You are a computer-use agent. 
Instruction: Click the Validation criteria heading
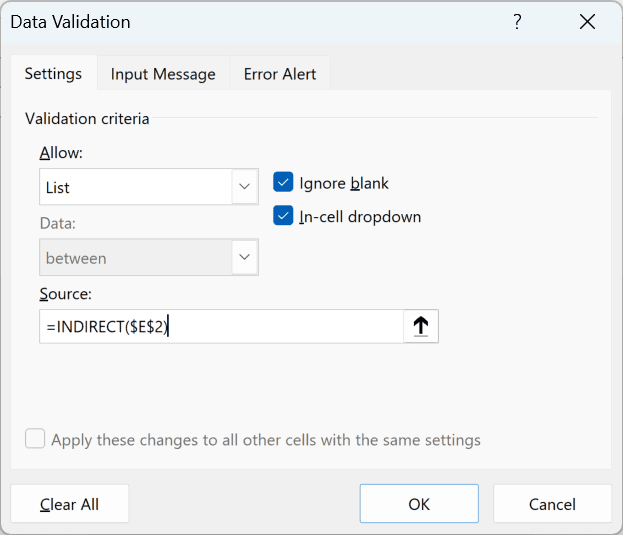pos(87,118)
